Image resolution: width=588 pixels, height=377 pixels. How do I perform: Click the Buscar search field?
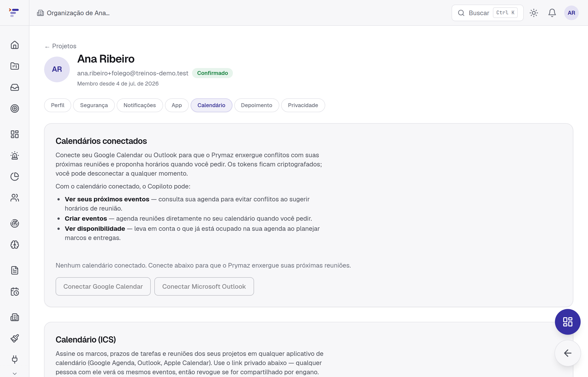pyautogui.click(x=487, y=13)
